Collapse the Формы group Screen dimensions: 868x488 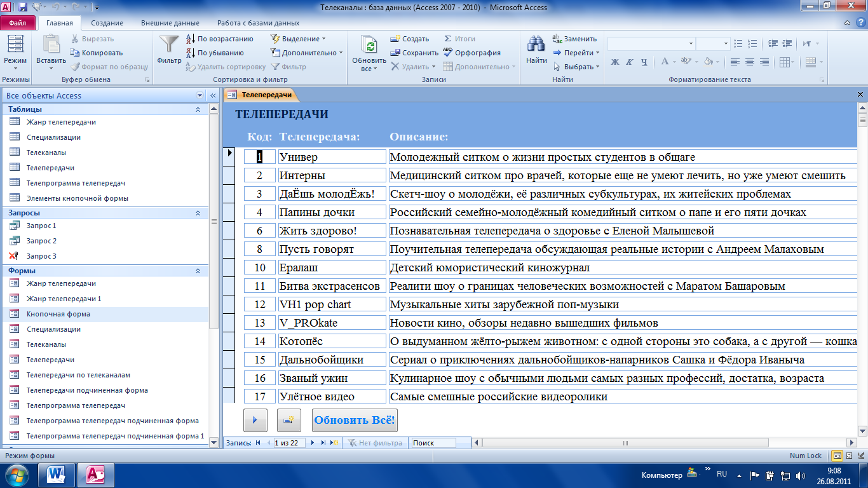[198, 271]
